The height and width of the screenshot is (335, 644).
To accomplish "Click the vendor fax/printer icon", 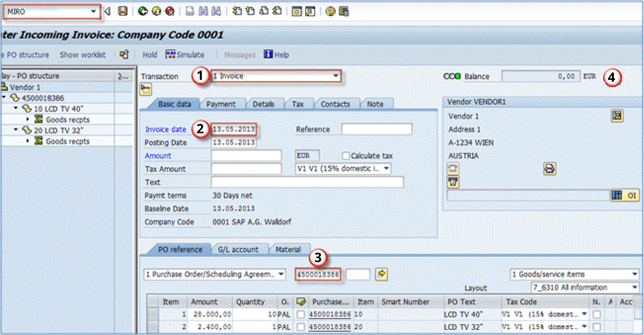I will 550,169.
